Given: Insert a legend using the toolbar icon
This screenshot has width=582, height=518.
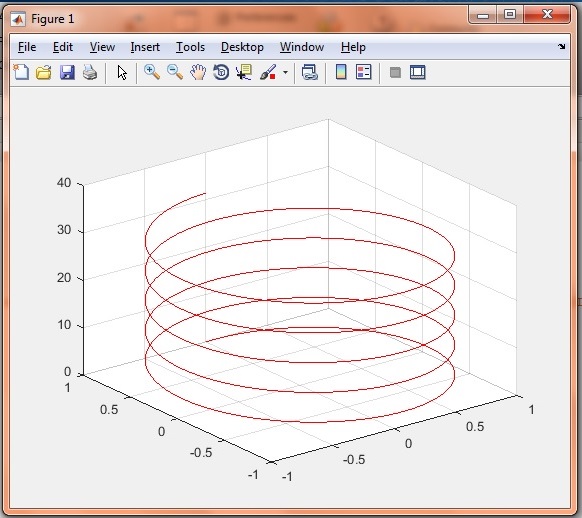Looking at the screenshot, I should [x=363, y=72].
